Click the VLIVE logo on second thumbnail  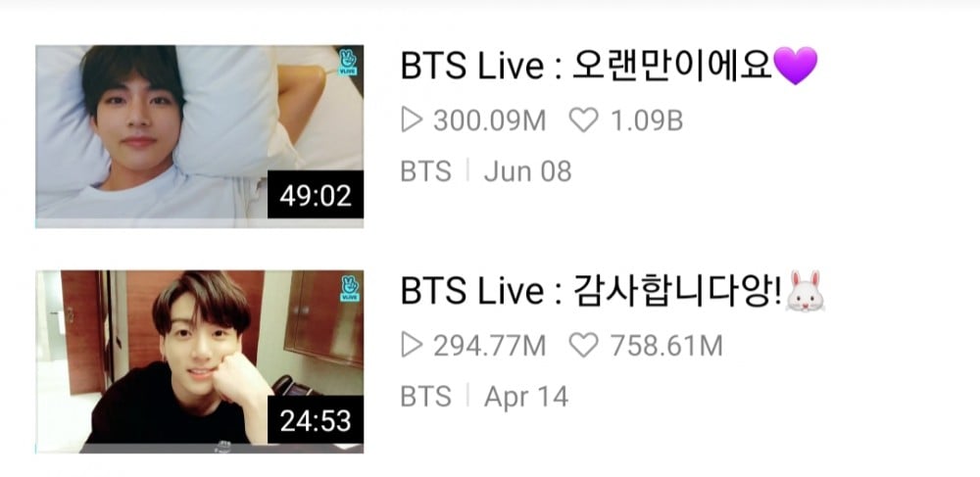click(x=349, y=288)
